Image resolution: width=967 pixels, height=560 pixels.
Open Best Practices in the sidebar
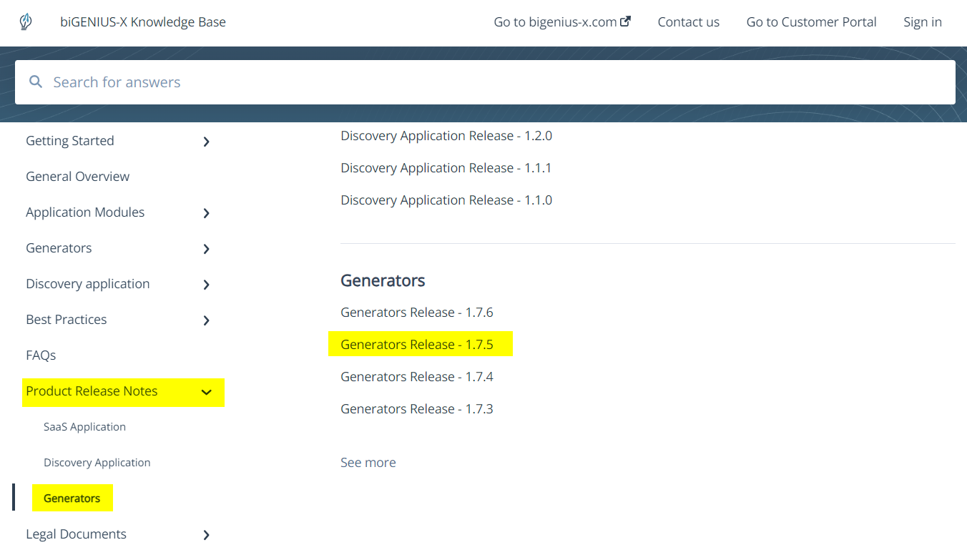67,320
